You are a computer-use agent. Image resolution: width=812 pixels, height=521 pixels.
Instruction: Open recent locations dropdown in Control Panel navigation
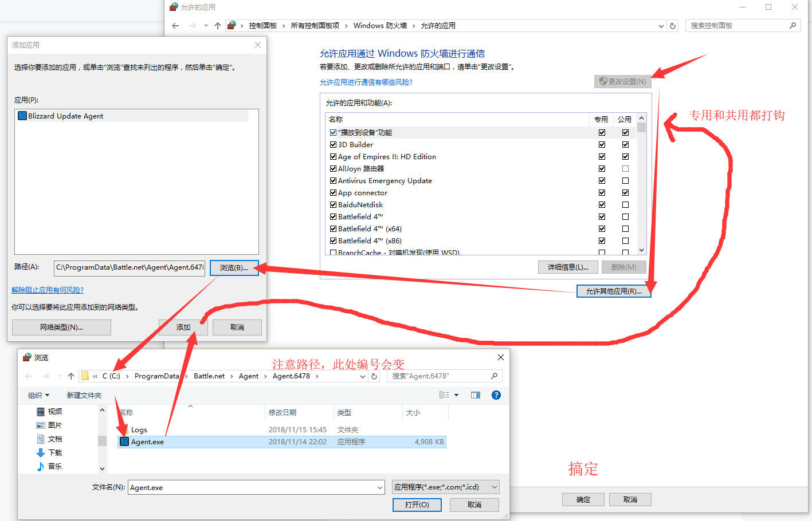(x=206, y=26)
